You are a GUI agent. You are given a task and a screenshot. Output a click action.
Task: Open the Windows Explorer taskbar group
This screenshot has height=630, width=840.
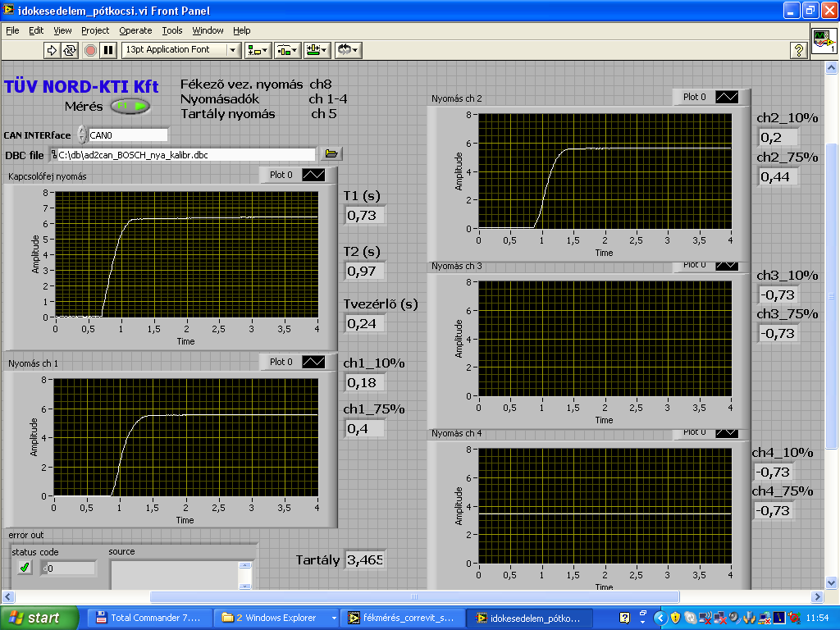pos(277,619)
